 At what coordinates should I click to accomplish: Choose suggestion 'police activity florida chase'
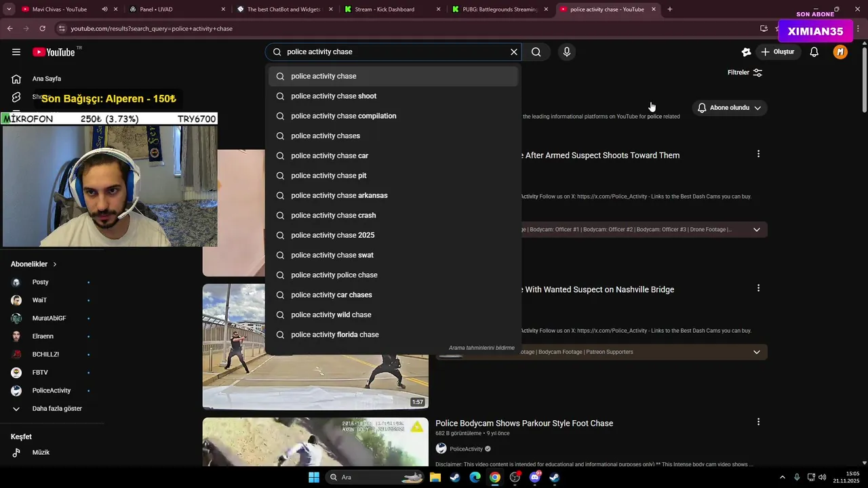393,335
